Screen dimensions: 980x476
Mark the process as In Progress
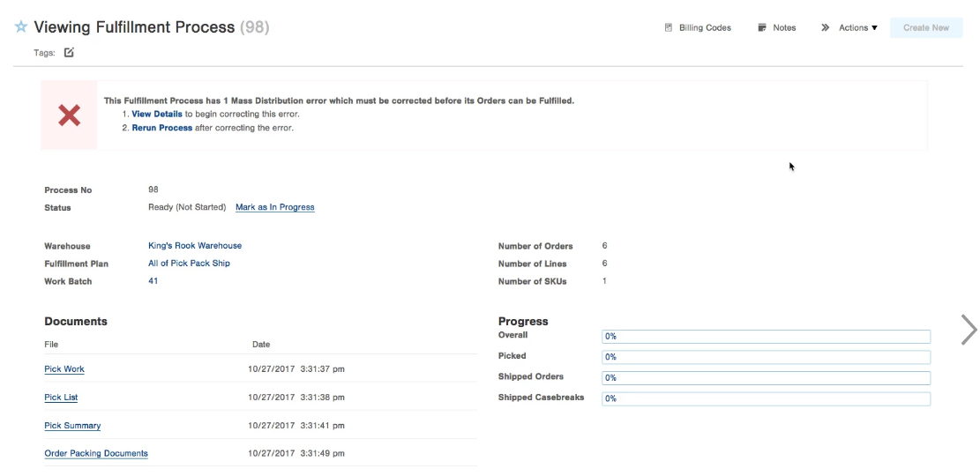pos(274,208)
